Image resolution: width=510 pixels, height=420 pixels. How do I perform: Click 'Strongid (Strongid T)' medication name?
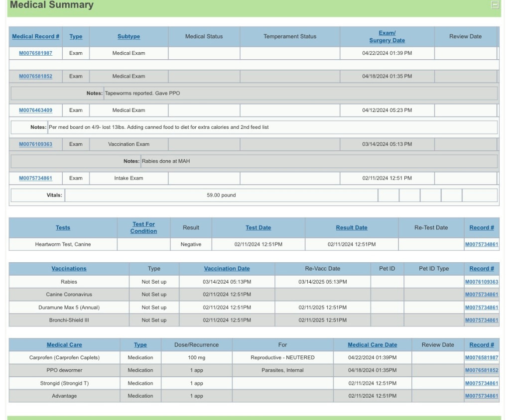[64, 383]
